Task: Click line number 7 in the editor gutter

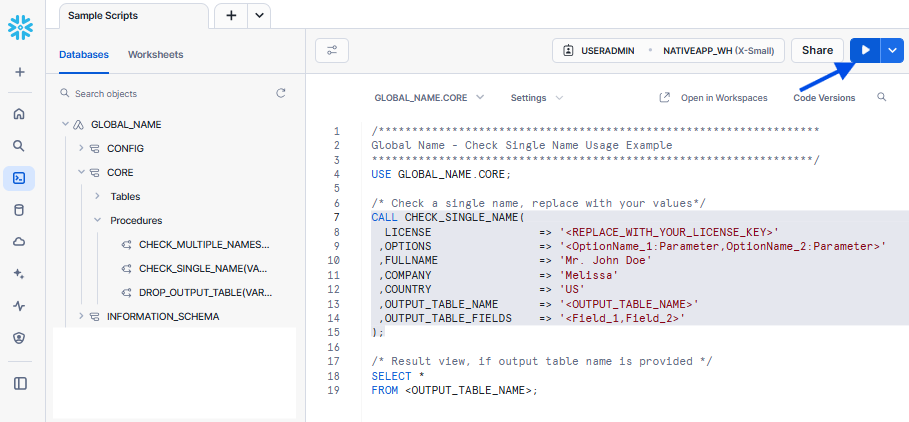Action: click(337, 217)
